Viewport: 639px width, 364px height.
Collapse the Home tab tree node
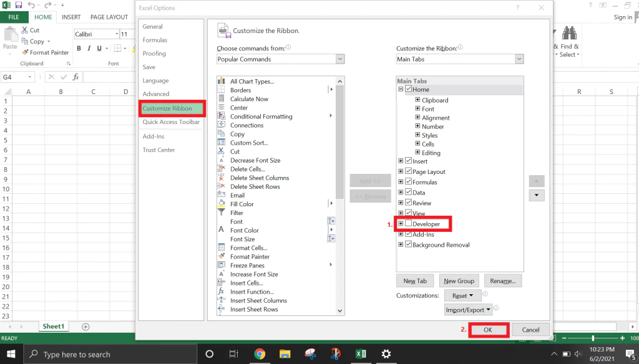pyautogui.click(x=401, y=89)
